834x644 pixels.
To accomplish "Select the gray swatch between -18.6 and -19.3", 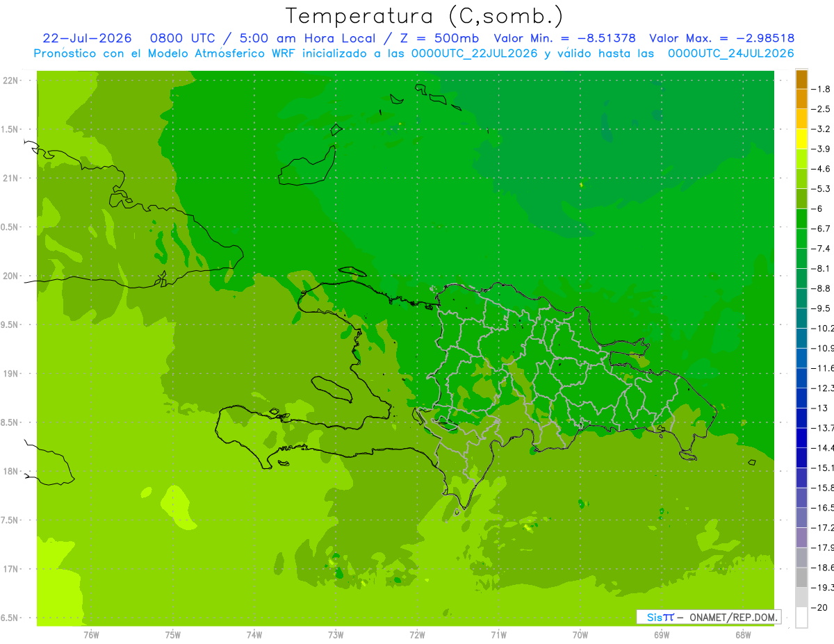I will coord(801,577).
